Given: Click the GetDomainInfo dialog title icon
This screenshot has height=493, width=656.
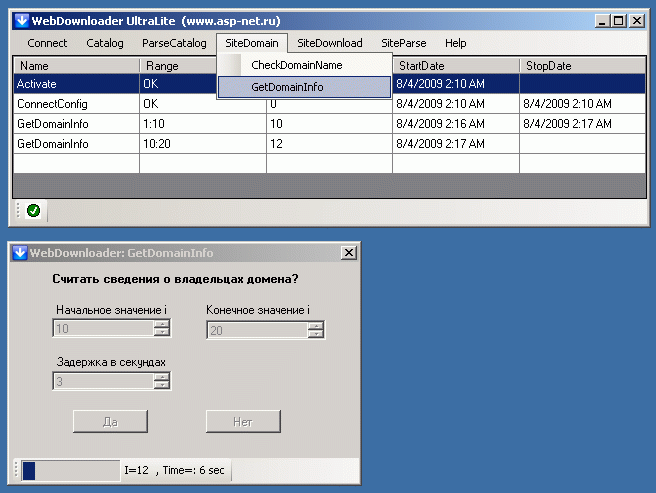Looking at the screenshot, I should 20,253.
